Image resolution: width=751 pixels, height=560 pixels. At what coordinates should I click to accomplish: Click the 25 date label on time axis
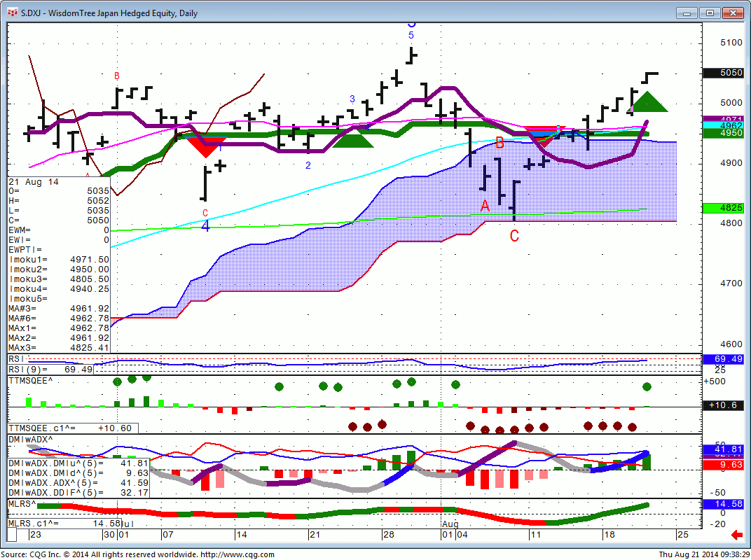682,535
